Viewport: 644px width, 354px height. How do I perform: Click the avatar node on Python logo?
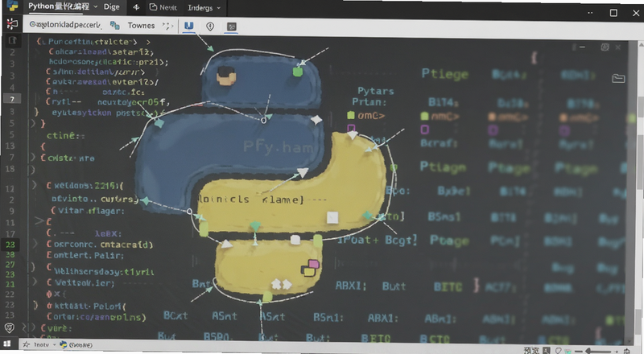226,76
